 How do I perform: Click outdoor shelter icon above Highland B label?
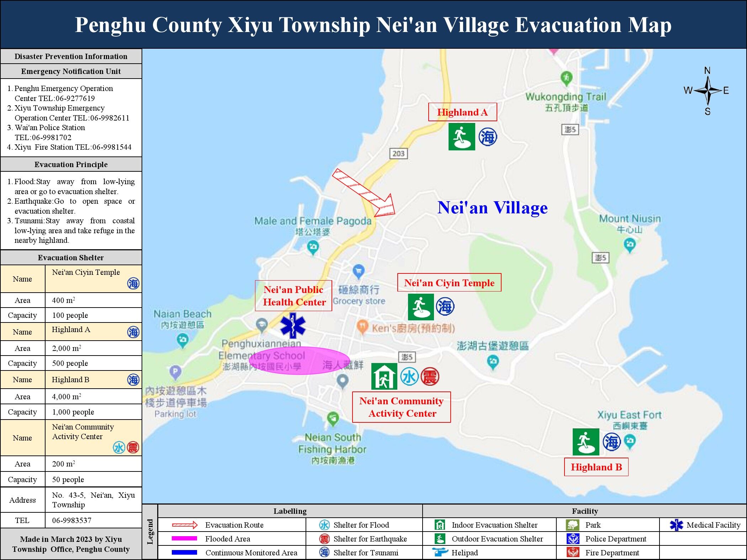pyautogui.click(x=586, y=442)
